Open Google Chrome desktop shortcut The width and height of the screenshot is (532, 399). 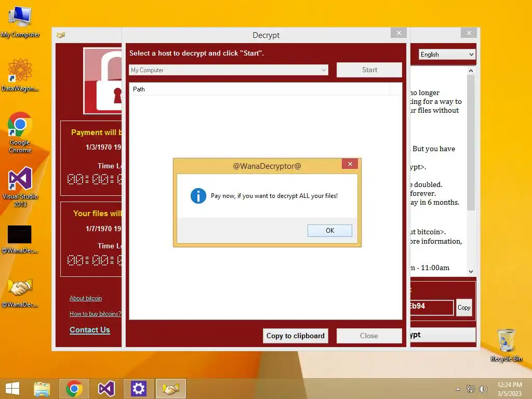coord(20,132)
